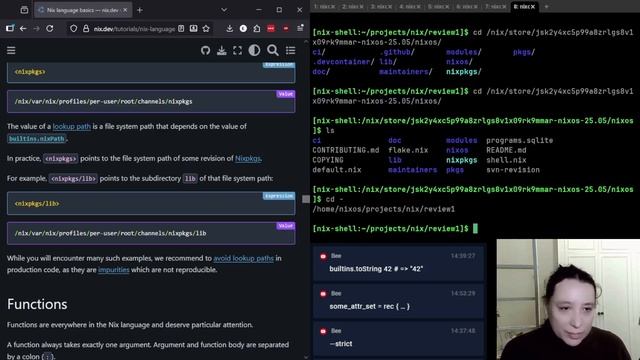The width and height of the screenshot is (640, 360).
Task: Click 'flake.nix' in the terminal ls output
Action: coord(408,150)
